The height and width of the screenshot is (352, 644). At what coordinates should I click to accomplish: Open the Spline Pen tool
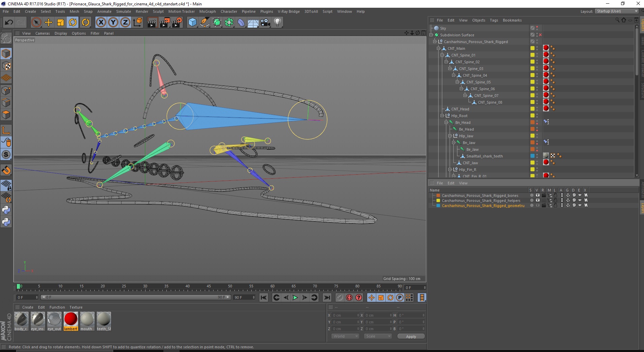point(204,23)
